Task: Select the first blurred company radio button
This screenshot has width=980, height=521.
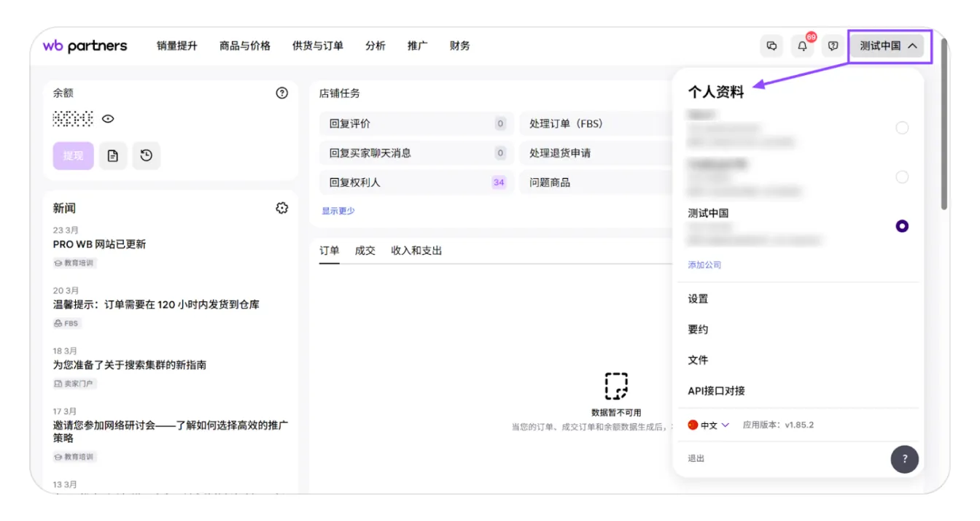Action: click(902, 128)
